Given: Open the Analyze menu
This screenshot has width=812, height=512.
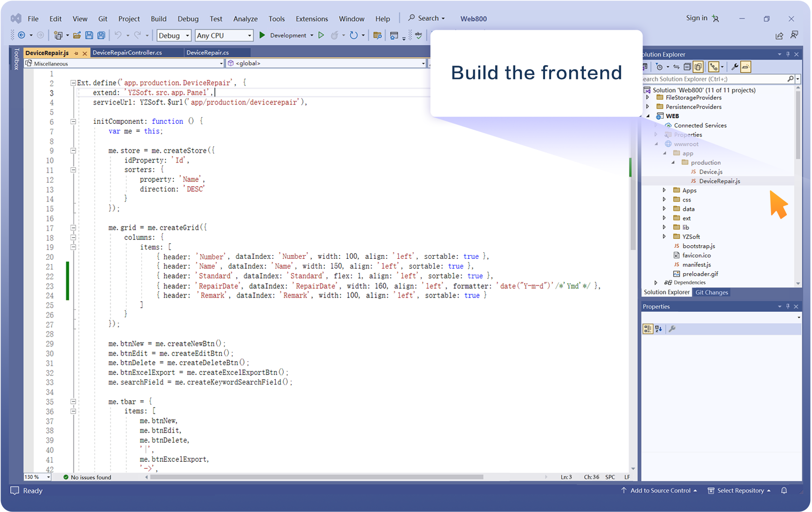Looking at the screenshot, I should tap(245, 19).
